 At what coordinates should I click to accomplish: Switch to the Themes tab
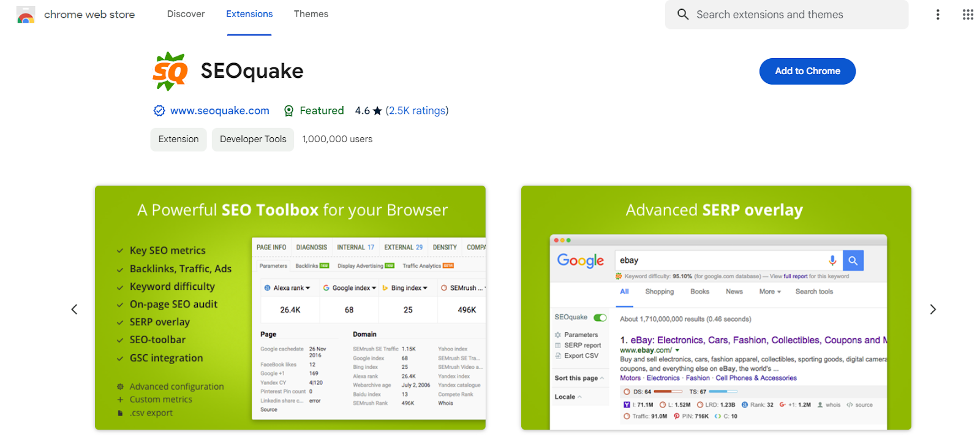click(311, 14)
